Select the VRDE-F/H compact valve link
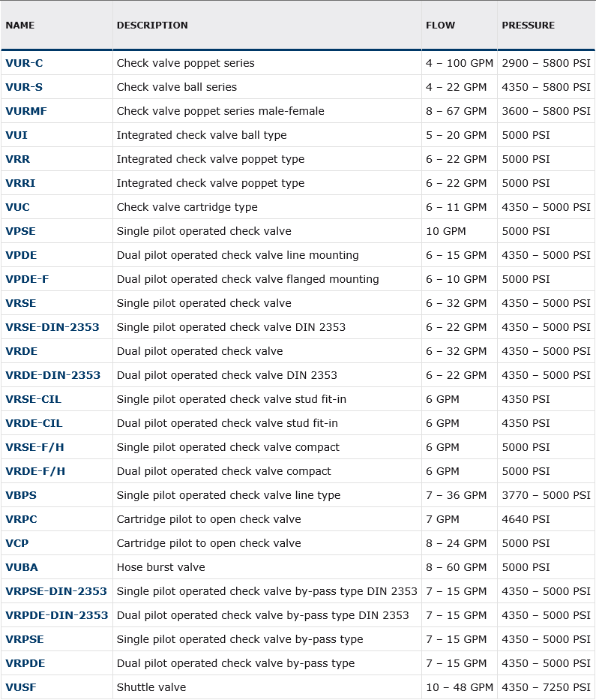 click(35, 471)
